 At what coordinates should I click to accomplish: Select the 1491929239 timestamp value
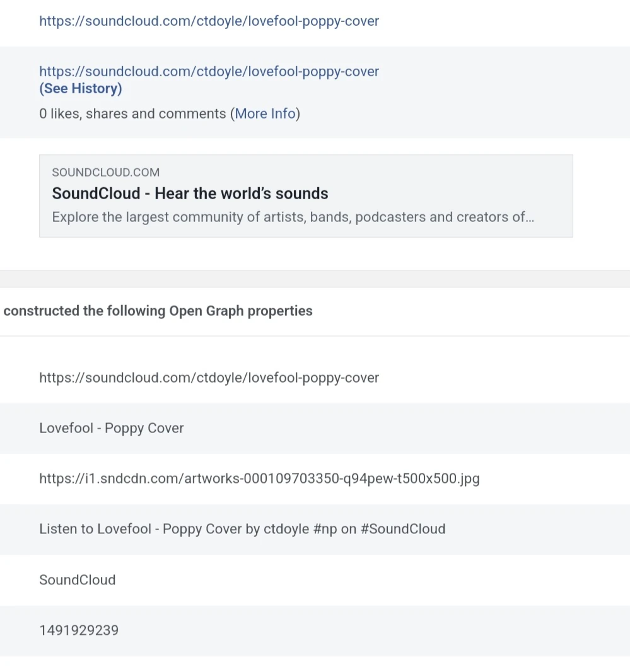click(78, 630)
